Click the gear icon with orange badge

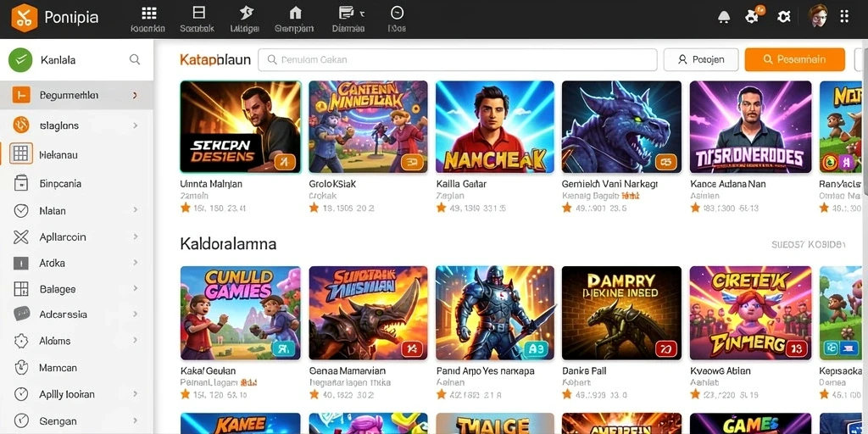753,15
